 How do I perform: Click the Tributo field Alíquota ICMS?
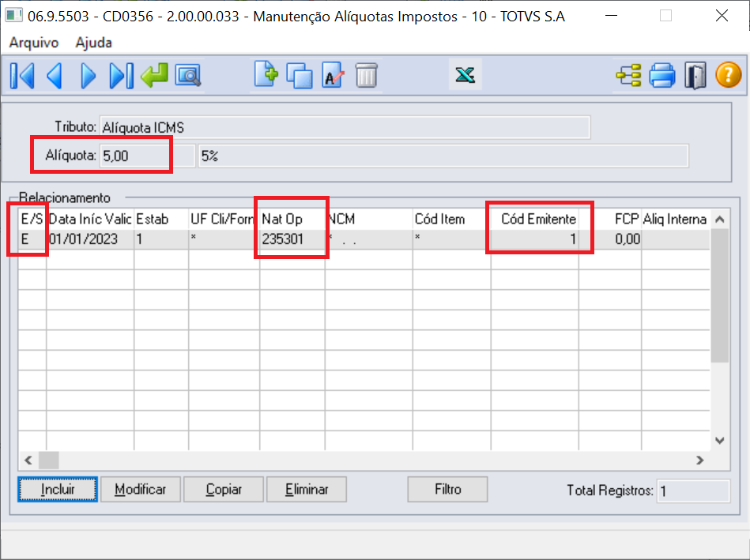(345, 127)
